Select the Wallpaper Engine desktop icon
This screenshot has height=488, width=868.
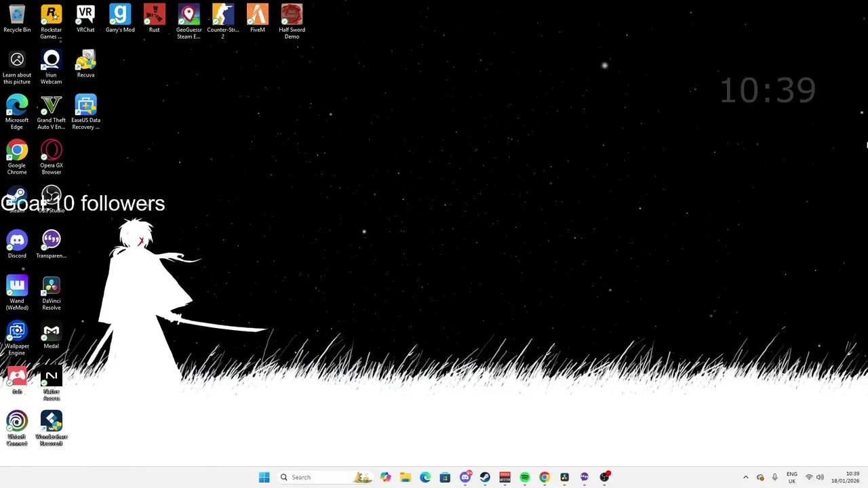[x=17, y=338]
